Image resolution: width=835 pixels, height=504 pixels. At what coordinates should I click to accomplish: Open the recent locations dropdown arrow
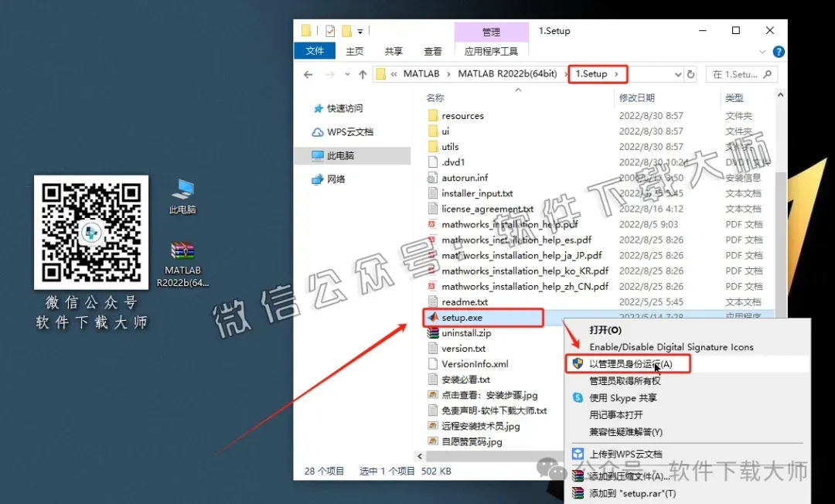[x=347, y=74]
